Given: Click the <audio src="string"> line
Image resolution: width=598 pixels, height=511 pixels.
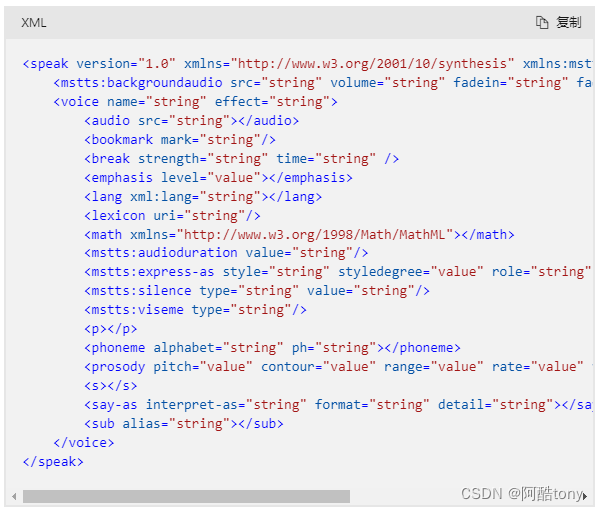Looking at the screenshot, I should coord(192,121).
